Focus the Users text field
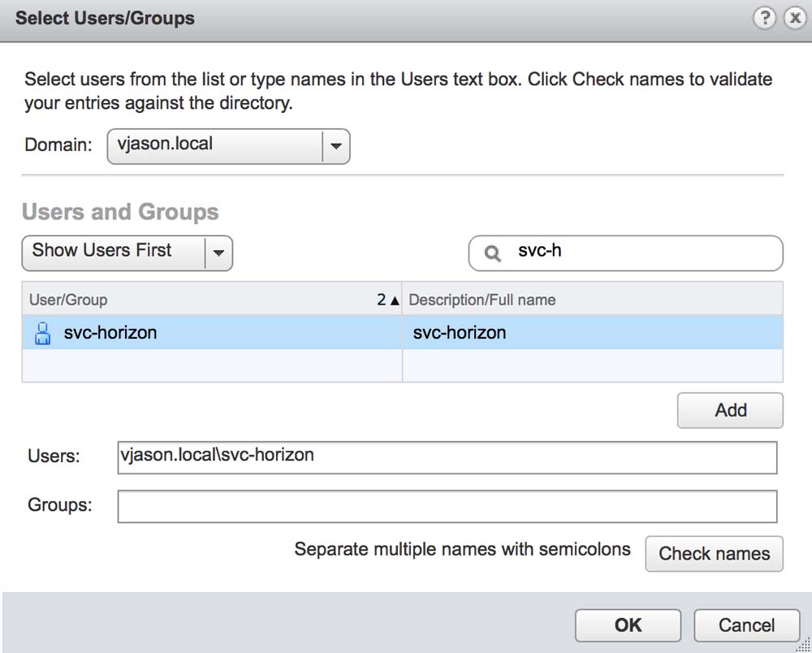Viewport: 812px width, 653px height. click(x=447, y=457)
